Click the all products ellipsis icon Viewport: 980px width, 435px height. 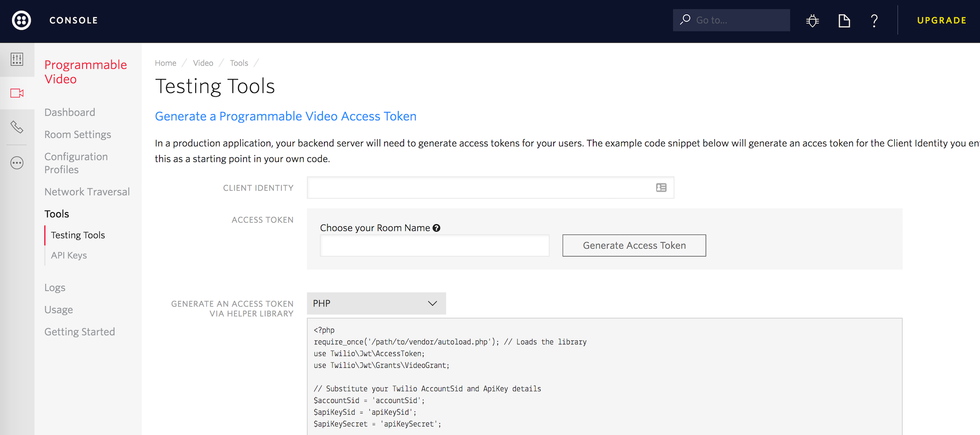17,163
